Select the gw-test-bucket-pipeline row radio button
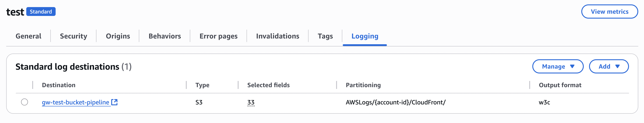This screenshot has width=644, height=123. [24, 102]
